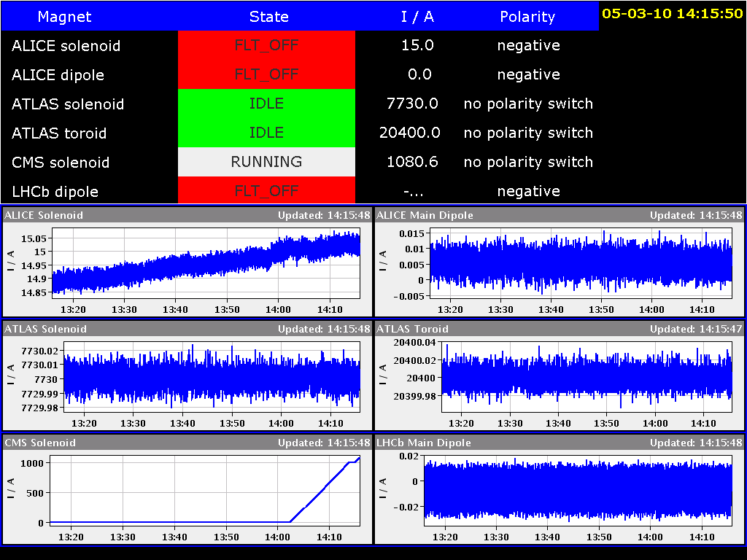Click the 7730.02 axis label on ATLAS Solenoid
The image size is (747, 560).
pyautogui.click(x=39, y=351)
